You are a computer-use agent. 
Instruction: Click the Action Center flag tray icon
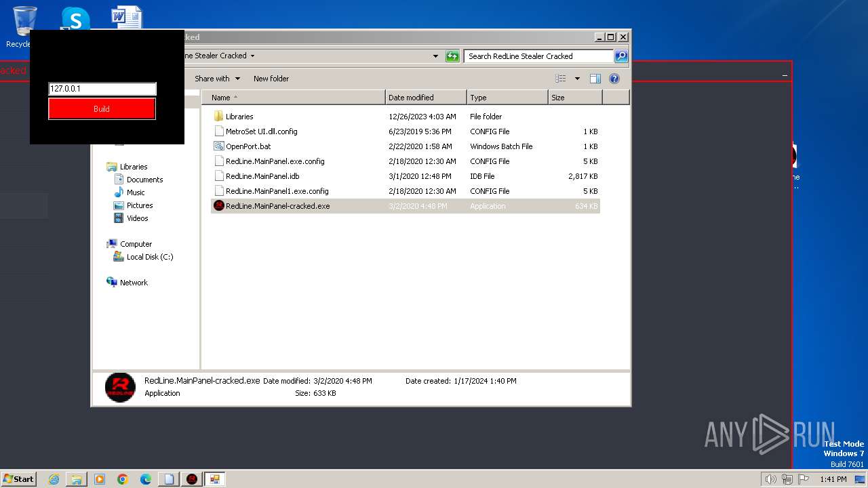point(804,479)
